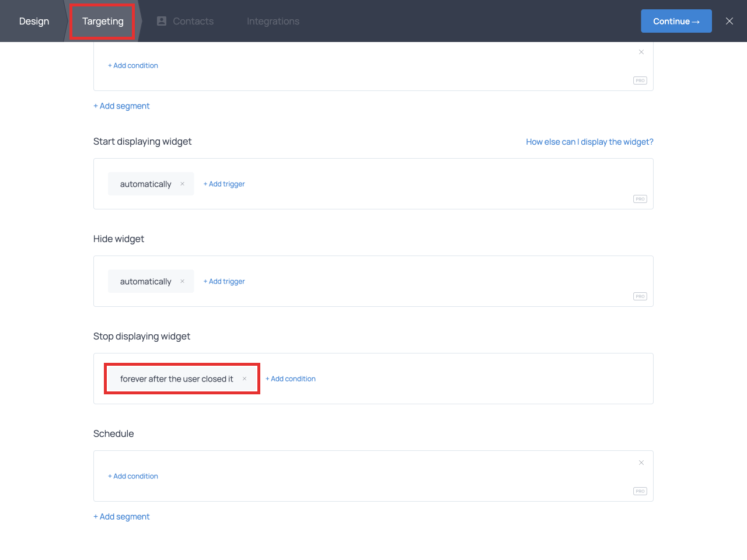Image resolution: width=747 pixels, height=560 pixels.
Task: Open 'How else can I display the widget?' link
Action: click(589, 142)
